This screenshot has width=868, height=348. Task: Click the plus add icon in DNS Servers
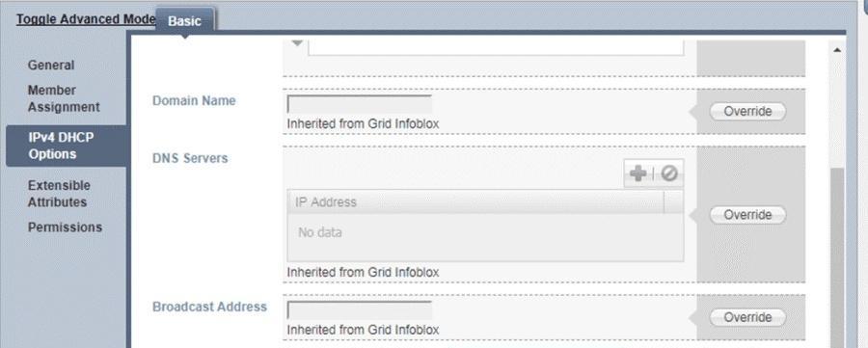638,174
